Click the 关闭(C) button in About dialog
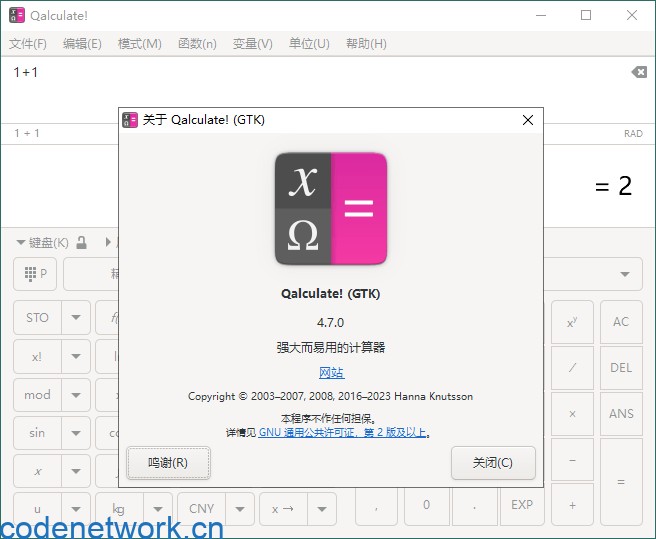 click(x=493, y=463)
